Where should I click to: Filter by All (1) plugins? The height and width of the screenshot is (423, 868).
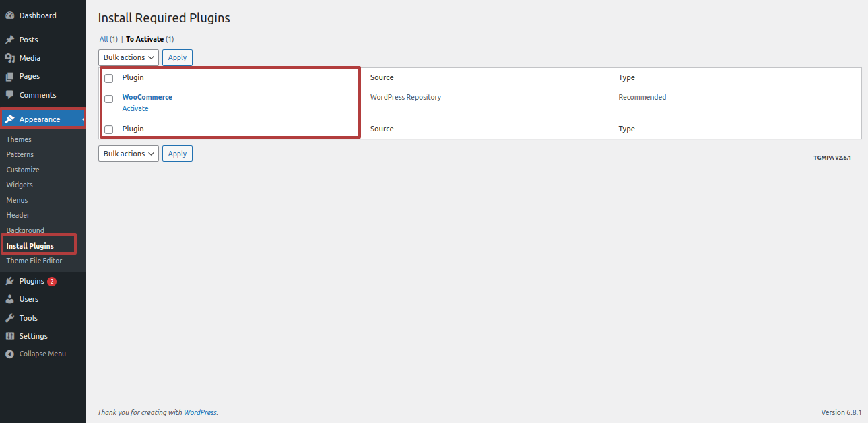108,39
